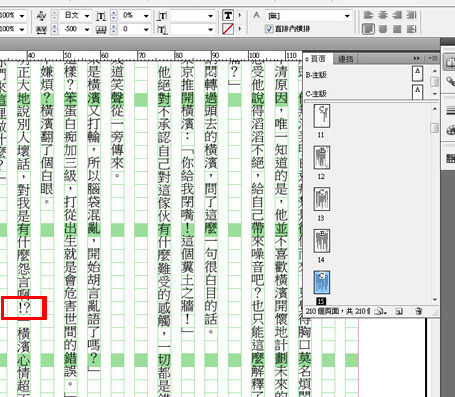Collapse the panel with the double-arrow icon

click(x=417, y=58)
